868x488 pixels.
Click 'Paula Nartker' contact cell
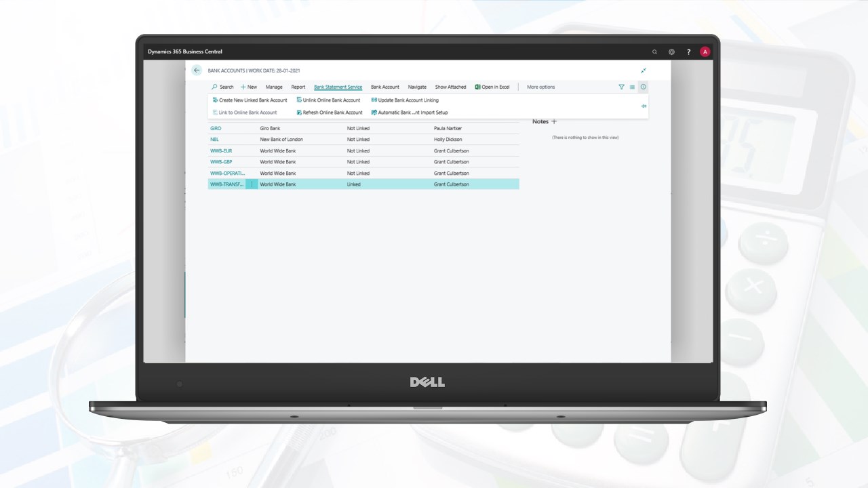(x=448, y=128)
